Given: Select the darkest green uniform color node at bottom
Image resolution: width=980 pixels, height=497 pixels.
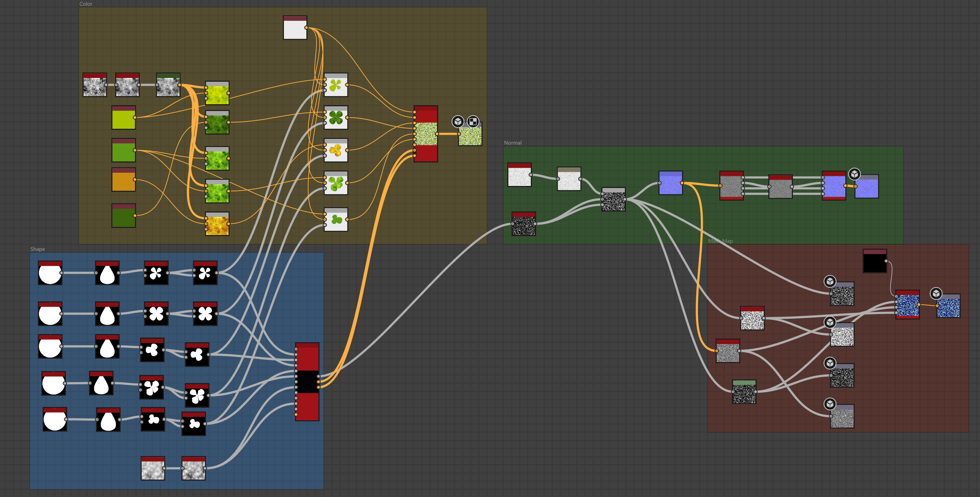Looking at the screenshot, I should (124, 216).
